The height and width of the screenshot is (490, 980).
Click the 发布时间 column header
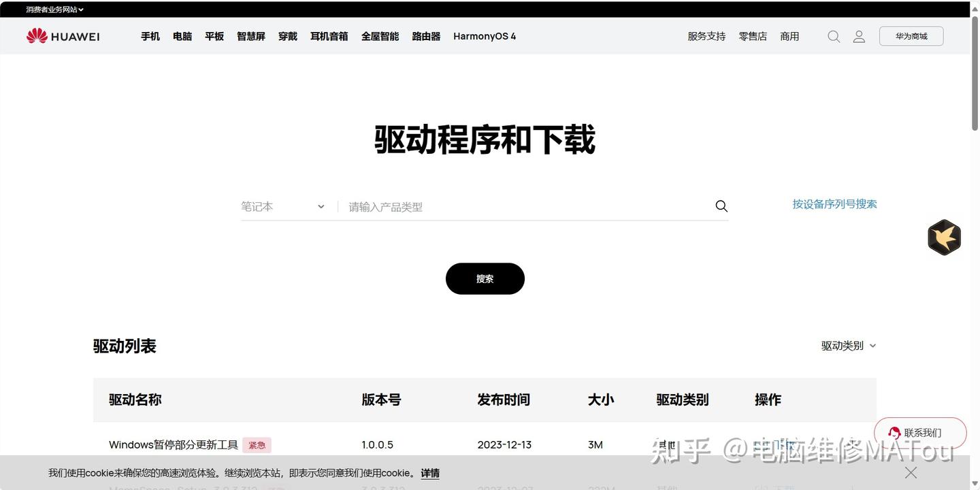(x=504, y=400)
